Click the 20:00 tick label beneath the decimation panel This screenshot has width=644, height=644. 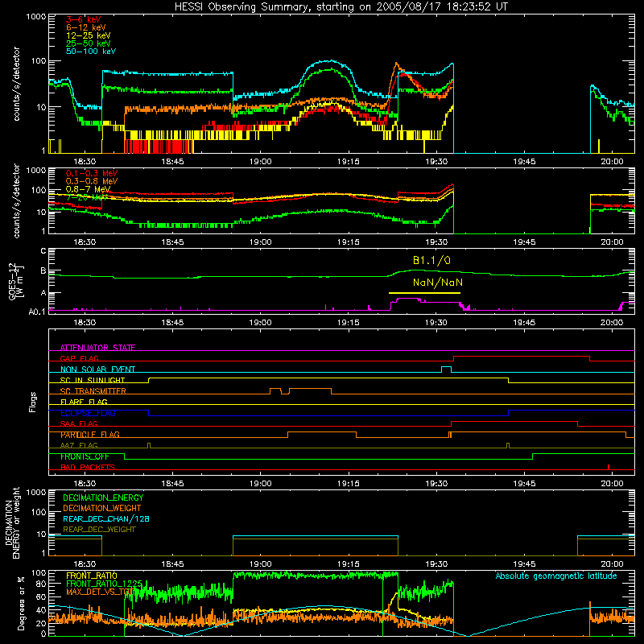pos(612,564)
